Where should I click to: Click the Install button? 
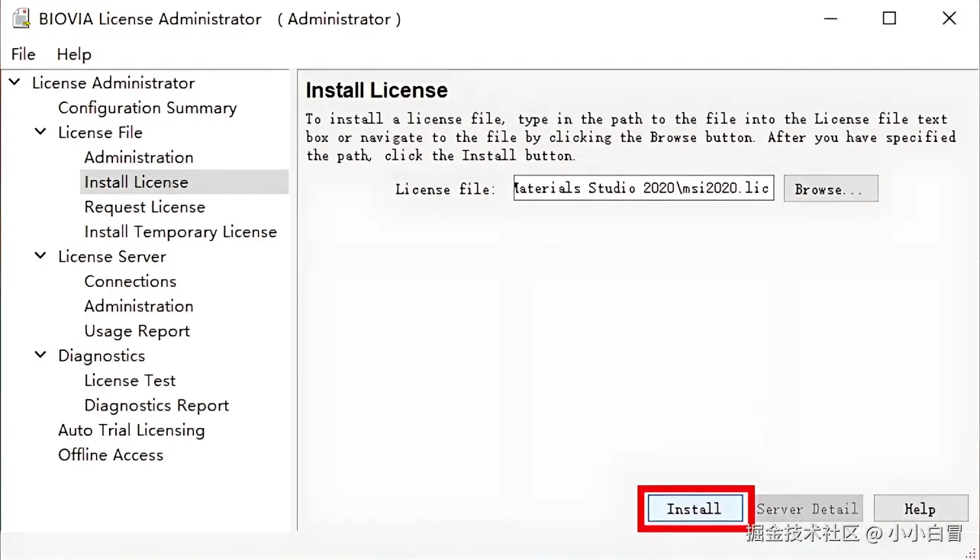pos(695,508)
